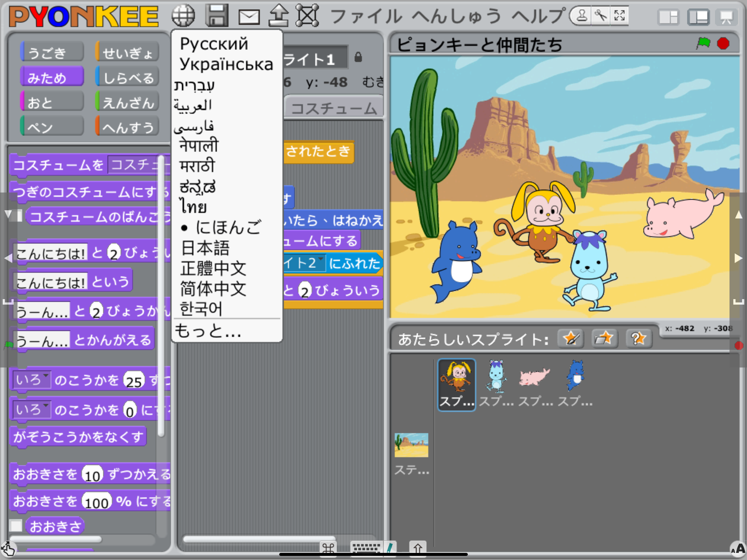
Task: Click the choose sprite from file icon
Action: (605, 339)
